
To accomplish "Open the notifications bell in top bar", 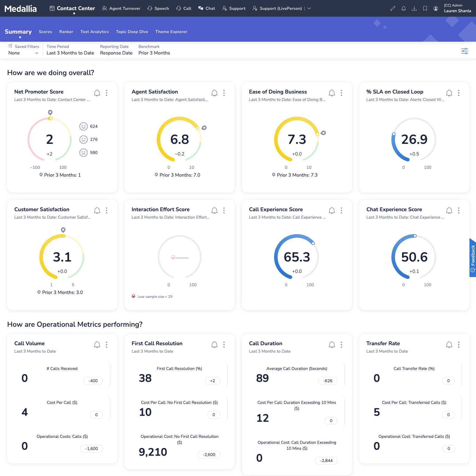I will pos(404,8).
